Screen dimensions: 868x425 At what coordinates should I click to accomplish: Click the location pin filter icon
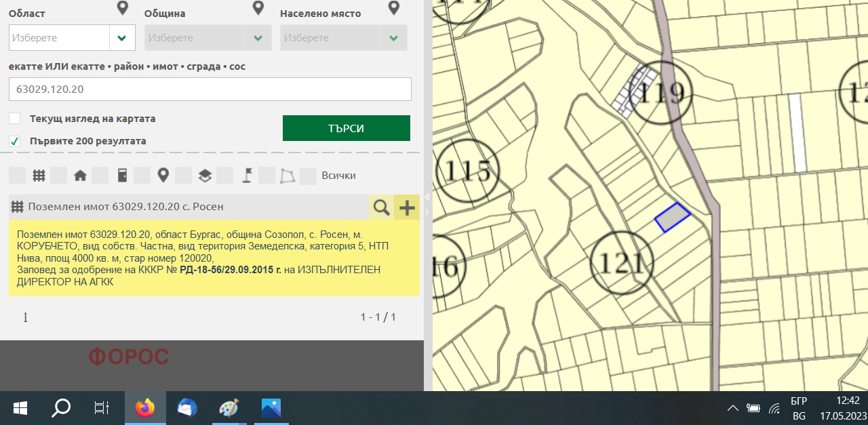pyautogui.click(x=163, y=175)
